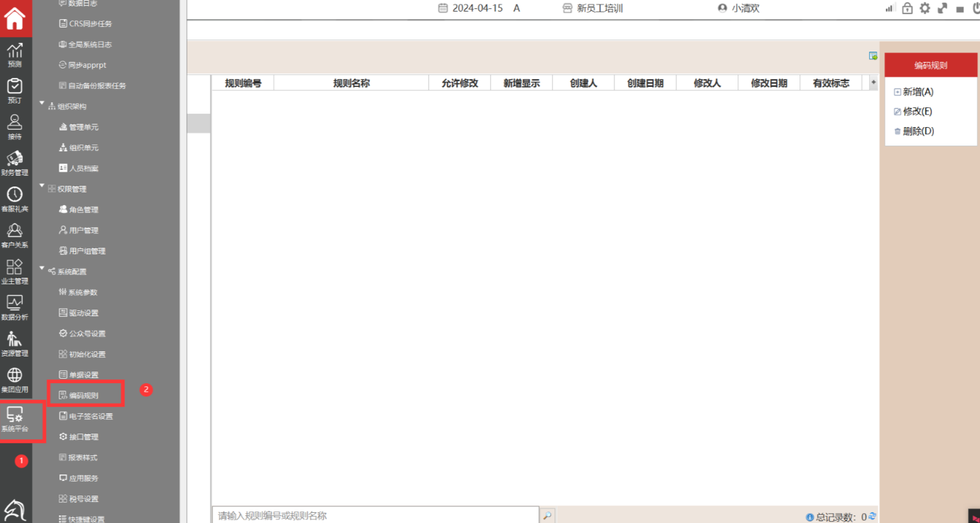Select the 系统平台 sidebar icon
Screen dimensions: 980x523
pos(15,420)
